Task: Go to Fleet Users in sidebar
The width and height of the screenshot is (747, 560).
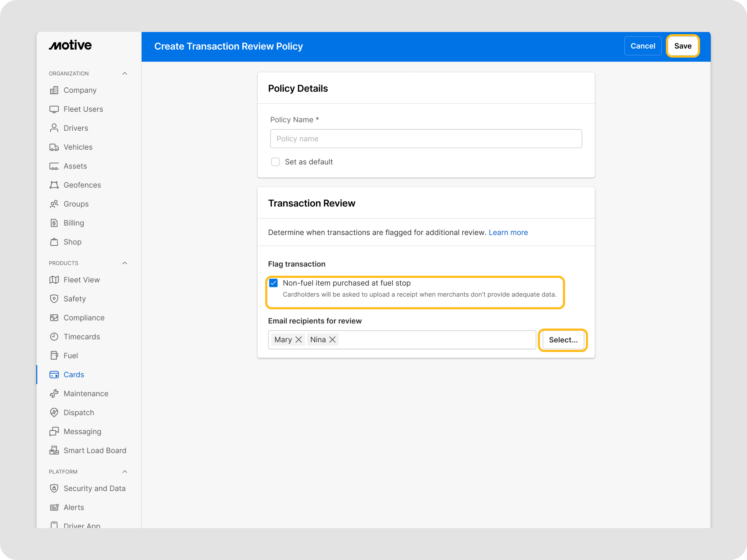Action: (83, 109)
